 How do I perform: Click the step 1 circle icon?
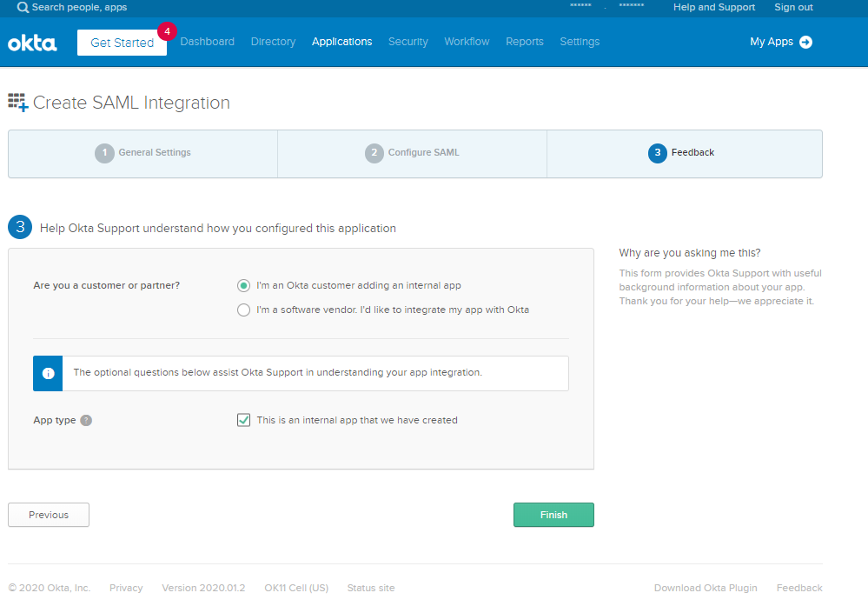click(x=104, y=153)
